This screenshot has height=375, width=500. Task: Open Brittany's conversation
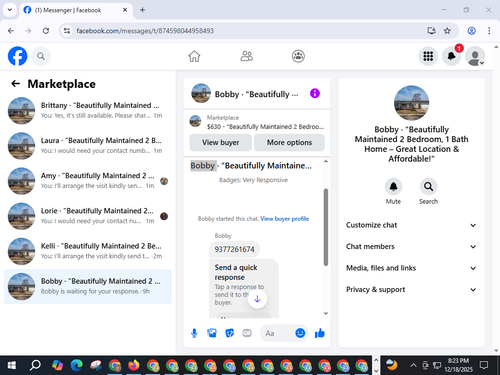coord(88,110)
